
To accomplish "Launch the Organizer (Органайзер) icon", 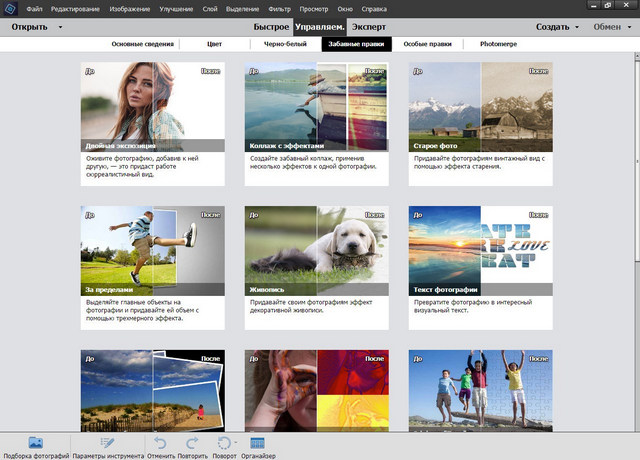I will coord(257,442).
